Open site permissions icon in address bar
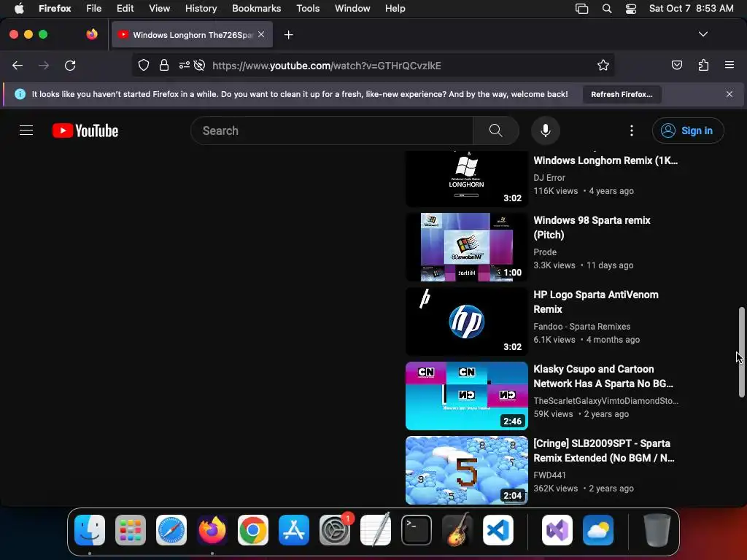This screenshot has width=747, height=560. coord(185,65)
